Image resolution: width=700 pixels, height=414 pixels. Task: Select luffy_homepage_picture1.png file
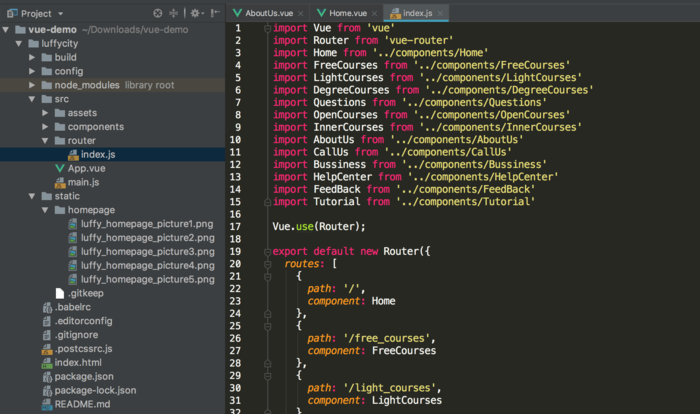[147, 224]
